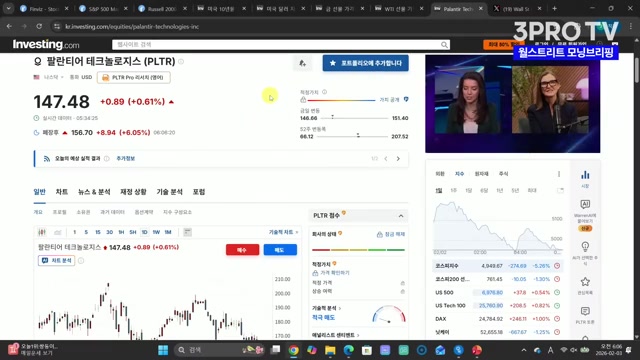Click info icon next to 차트 분석

coord(81,260)
